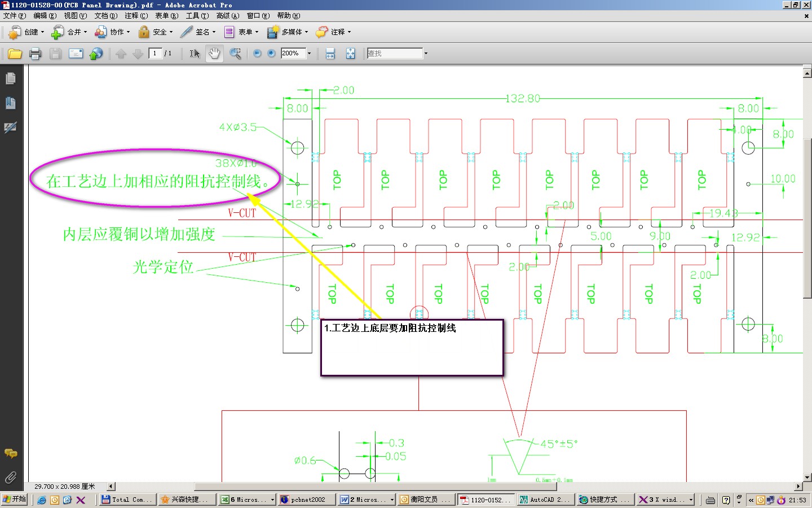Screen dimensions: 812x508
Task: Open the 工具 (Tools) menu
Action: pyautogui.click(x=197, y=16)
